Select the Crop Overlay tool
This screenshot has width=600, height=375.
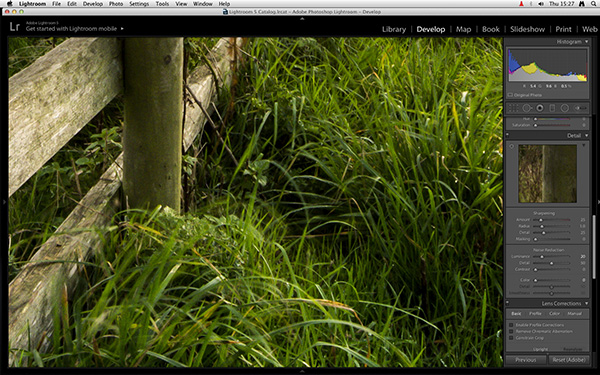coord(513,108)
